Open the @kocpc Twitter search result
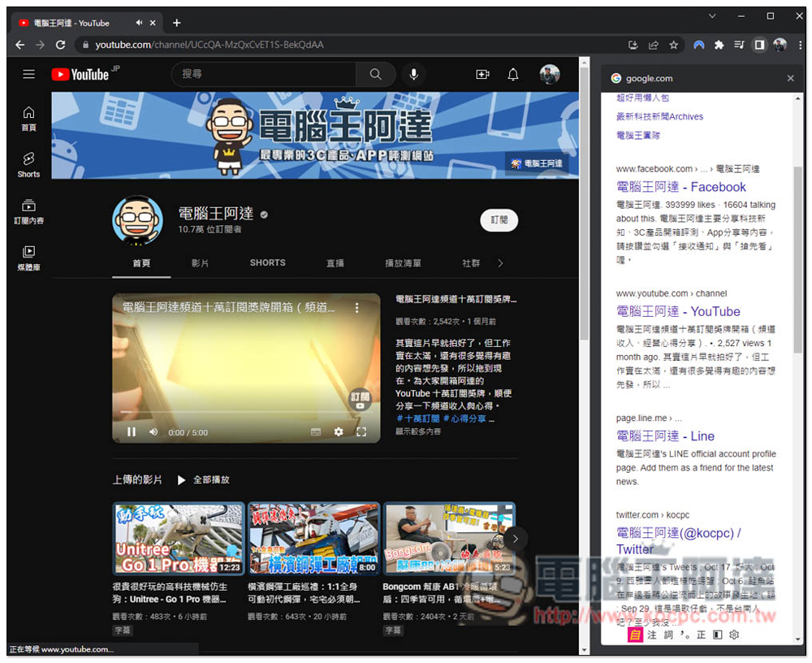Image resolution: width=812 pixels, height=663 pixels. (678, 540)
